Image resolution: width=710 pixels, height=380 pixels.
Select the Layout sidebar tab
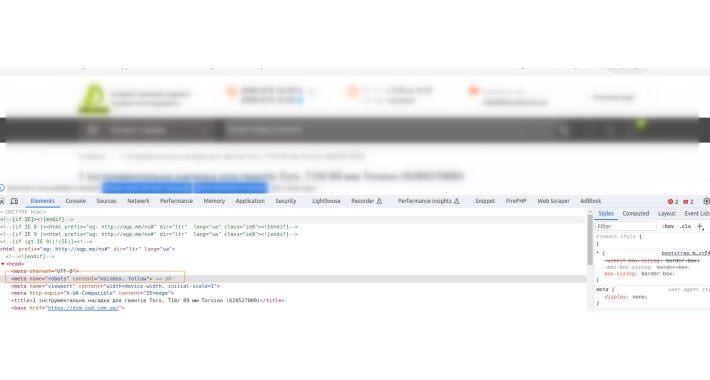667,214
